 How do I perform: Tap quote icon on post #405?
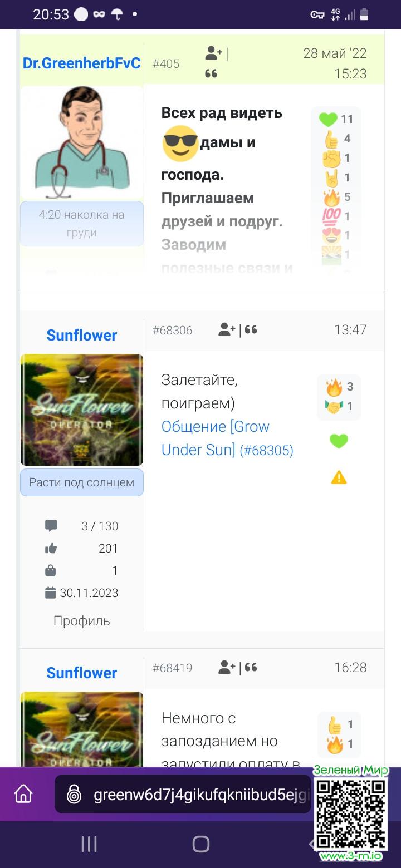click(x=211, y=73)
